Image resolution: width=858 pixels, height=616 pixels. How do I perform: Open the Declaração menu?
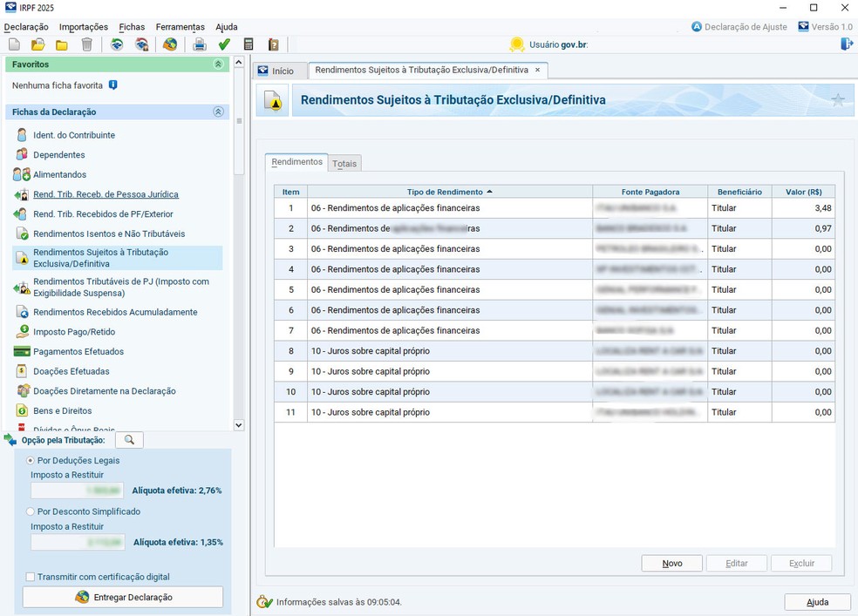tap(26, 27)
